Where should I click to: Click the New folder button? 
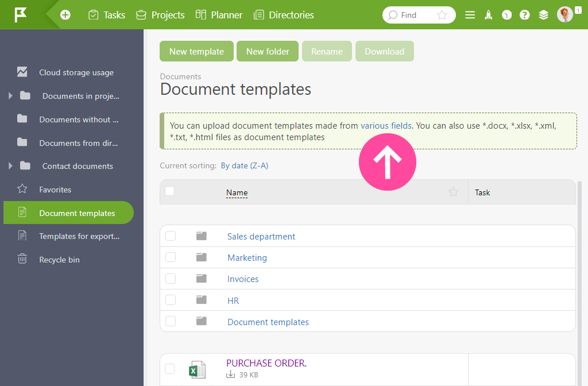268,51
